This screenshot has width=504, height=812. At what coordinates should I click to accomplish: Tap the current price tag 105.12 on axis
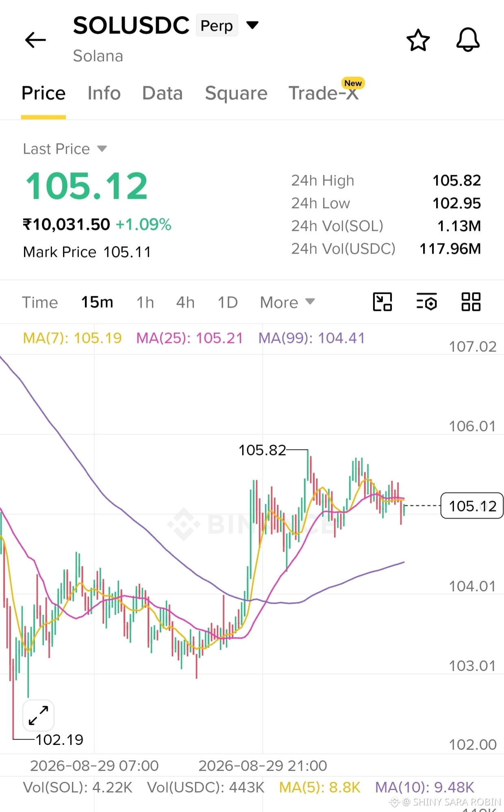tap(472, 506)
